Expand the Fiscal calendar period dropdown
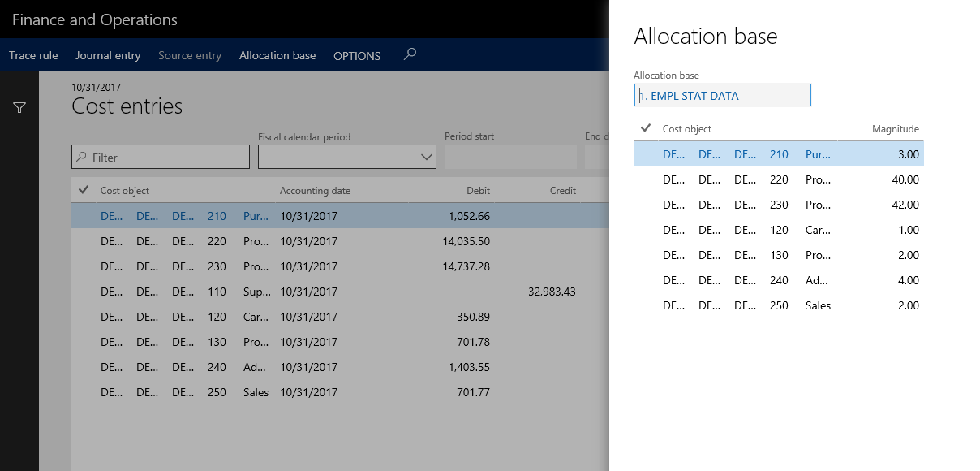Image resolution: width=980 pixels, height=471 pixels. [x=427, y=158]
